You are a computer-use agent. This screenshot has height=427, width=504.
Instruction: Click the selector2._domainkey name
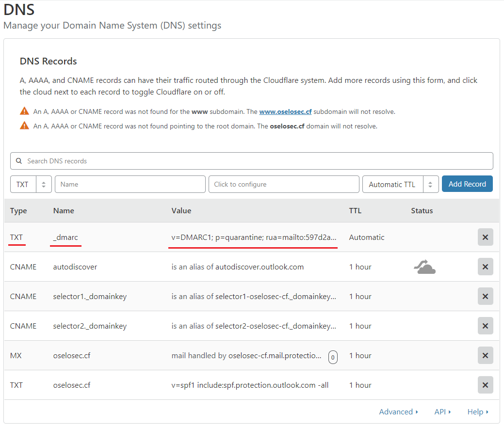point(90,326)
